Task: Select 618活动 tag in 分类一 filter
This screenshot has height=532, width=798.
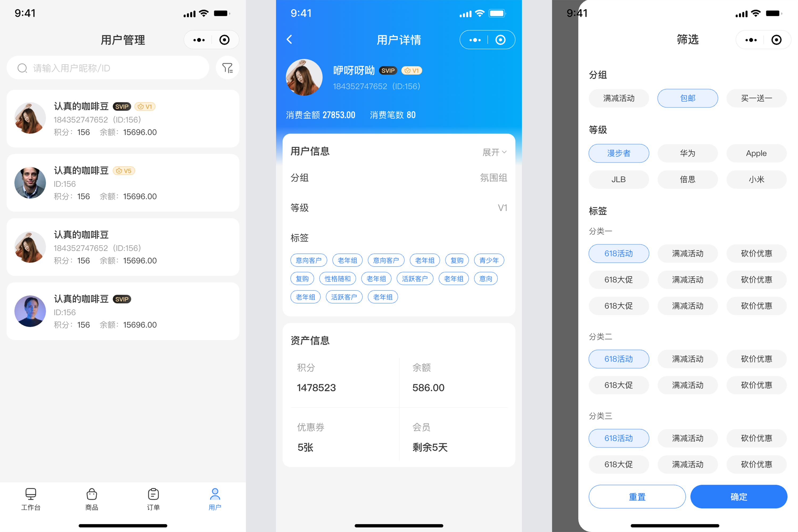Action: (618, 253)
